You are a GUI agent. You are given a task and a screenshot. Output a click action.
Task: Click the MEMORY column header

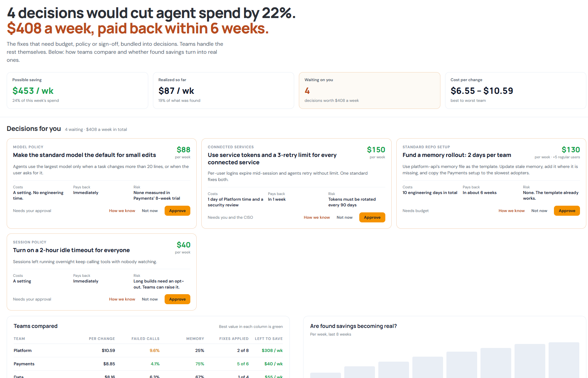(195, 339)
